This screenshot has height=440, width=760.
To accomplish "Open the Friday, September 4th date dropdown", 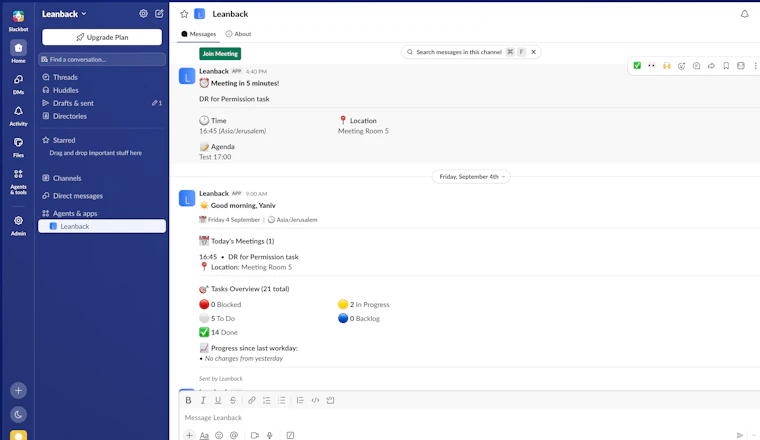I will click(x=471, y=177).
